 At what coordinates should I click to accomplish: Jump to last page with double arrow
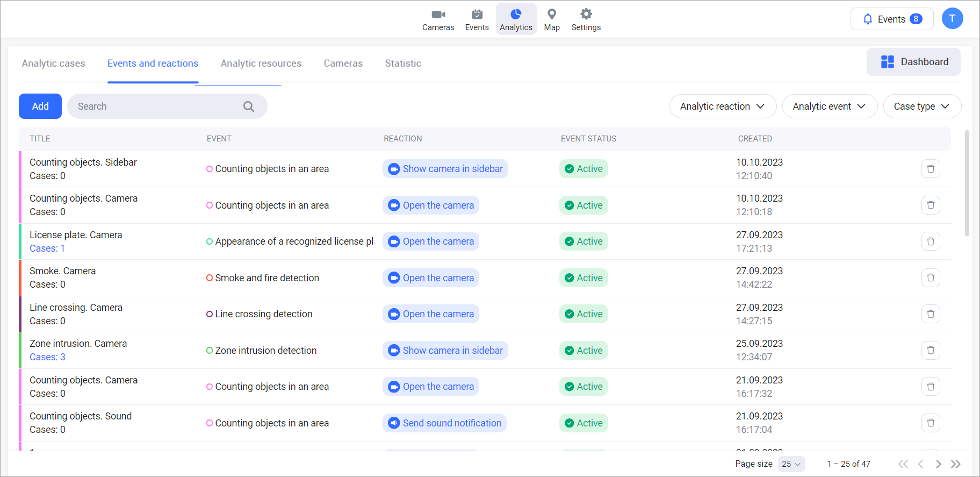click(956, 464)
